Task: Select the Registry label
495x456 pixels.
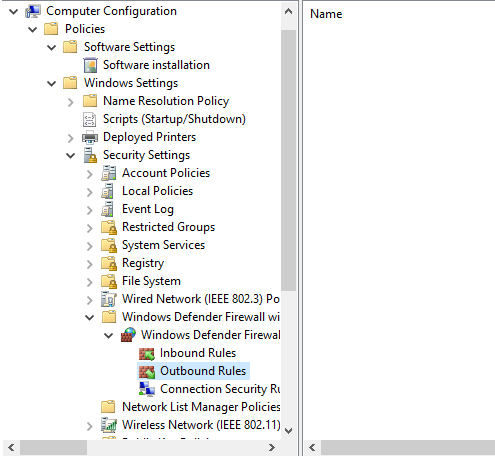Action: pyautogui.click(x=143, y=263)
